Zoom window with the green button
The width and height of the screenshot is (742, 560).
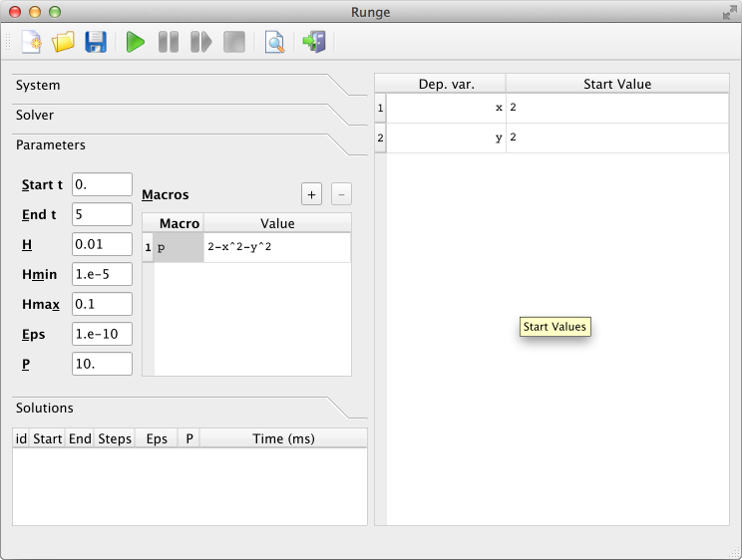(x=55, y=12)
